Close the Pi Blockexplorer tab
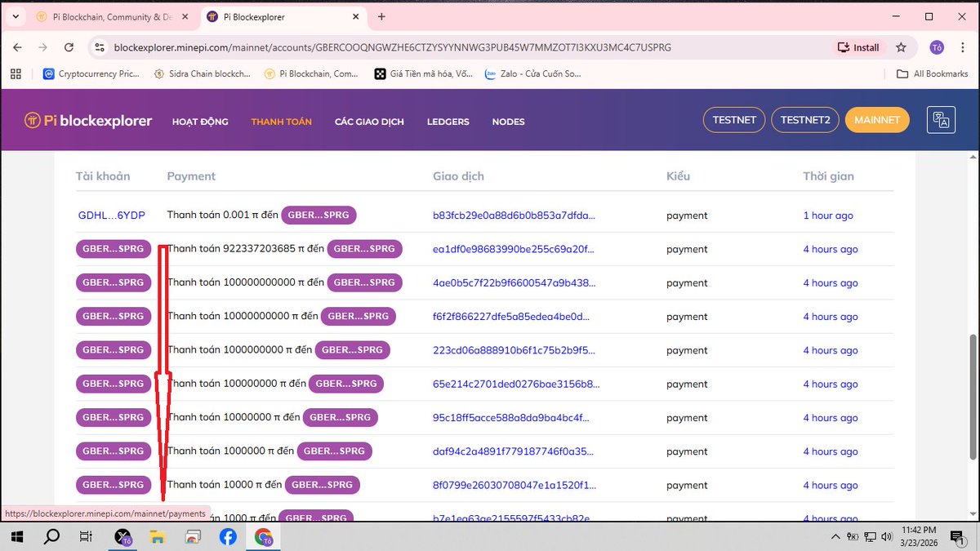This screenshot has width=980, height=551. (356, 16)
